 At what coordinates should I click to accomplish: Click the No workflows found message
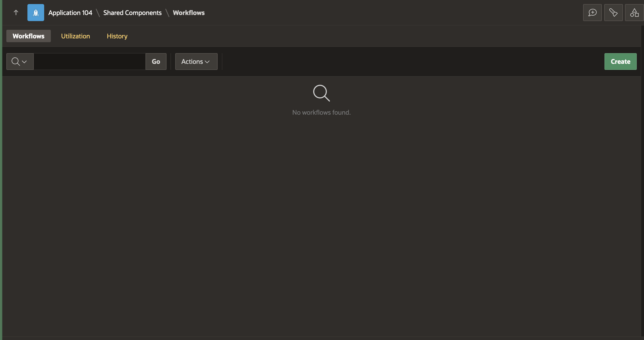click(x=321, y=112)
